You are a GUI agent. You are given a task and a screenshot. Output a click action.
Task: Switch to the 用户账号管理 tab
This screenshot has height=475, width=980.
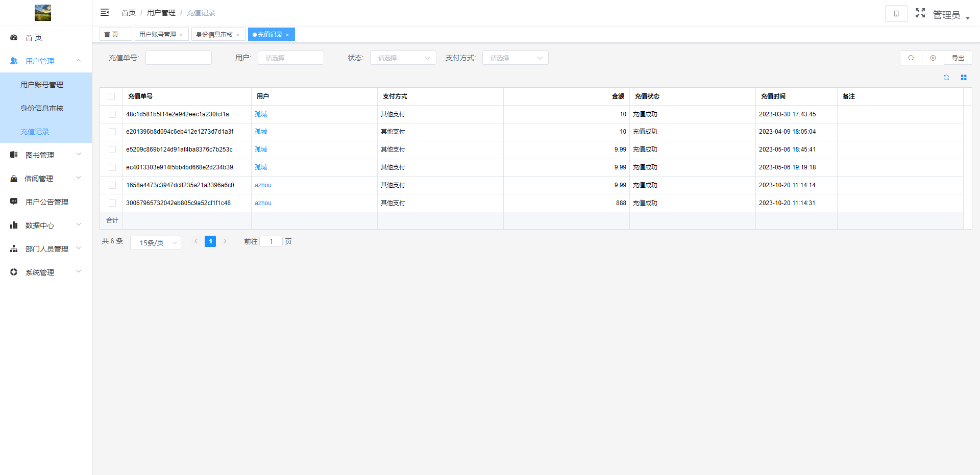pos(157,35)
